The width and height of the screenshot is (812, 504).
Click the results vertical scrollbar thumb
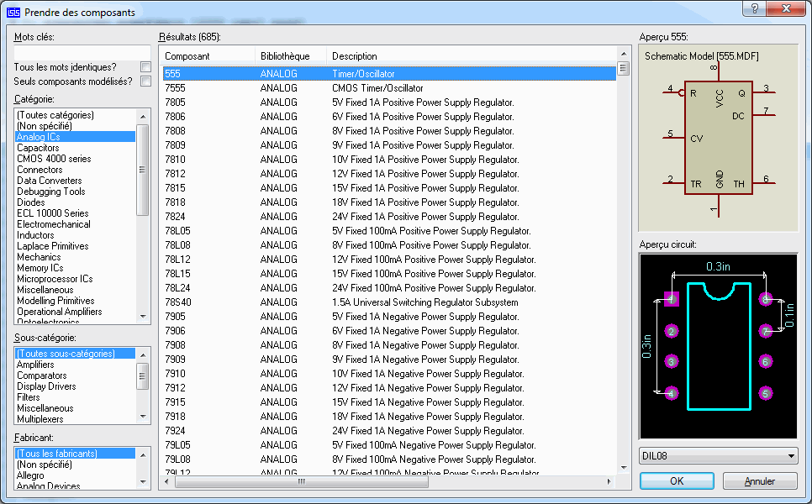click(x=624, y=68)
